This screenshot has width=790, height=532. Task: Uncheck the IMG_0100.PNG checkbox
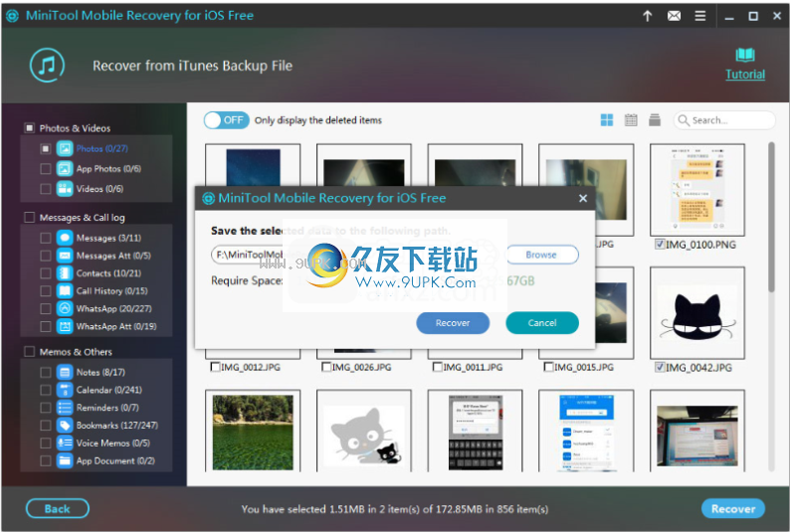tap(660, 244)
